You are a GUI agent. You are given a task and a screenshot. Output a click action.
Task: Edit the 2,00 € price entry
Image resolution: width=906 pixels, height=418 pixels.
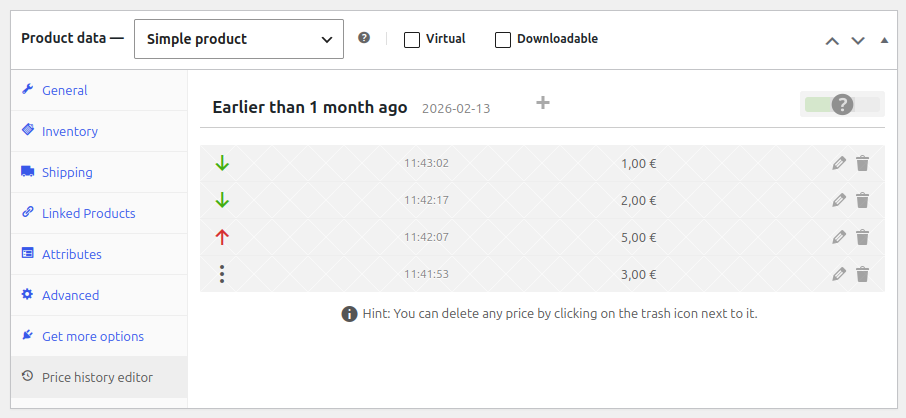coord(839,200)
